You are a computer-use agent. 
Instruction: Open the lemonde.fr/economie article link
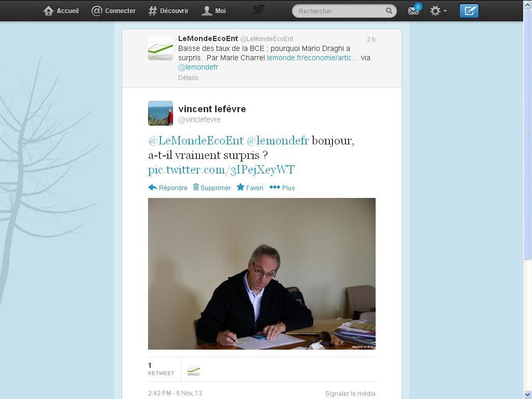point(312,58)
